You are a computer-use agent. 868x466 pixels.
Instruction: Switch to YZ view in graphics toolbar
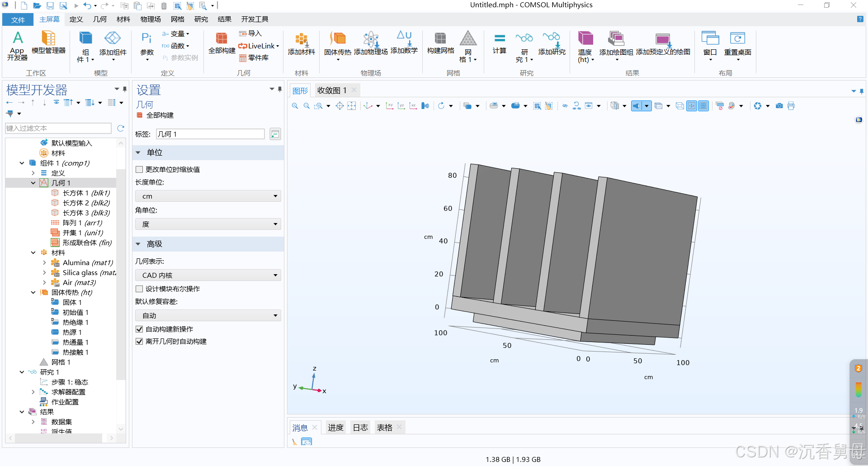(x=401, y=106)
